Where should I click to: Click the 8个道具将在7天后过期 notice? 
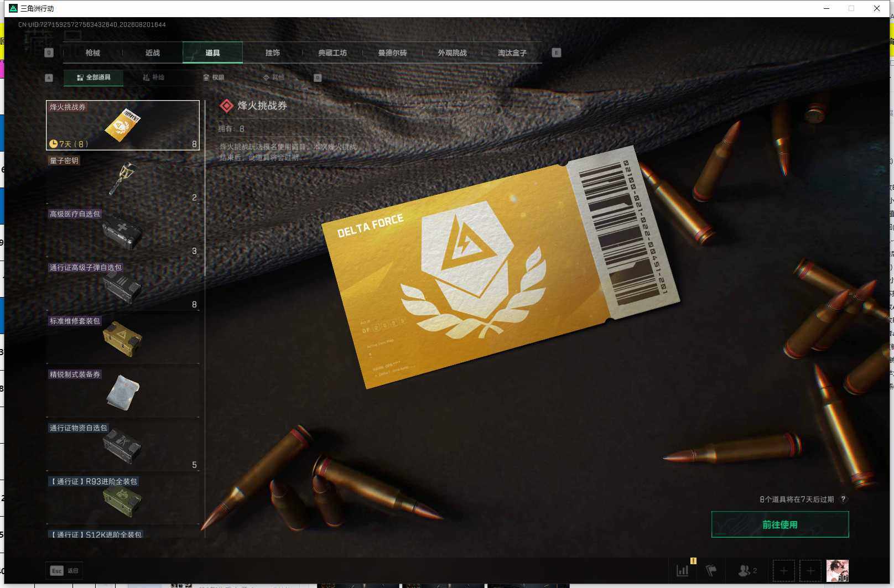797,499
